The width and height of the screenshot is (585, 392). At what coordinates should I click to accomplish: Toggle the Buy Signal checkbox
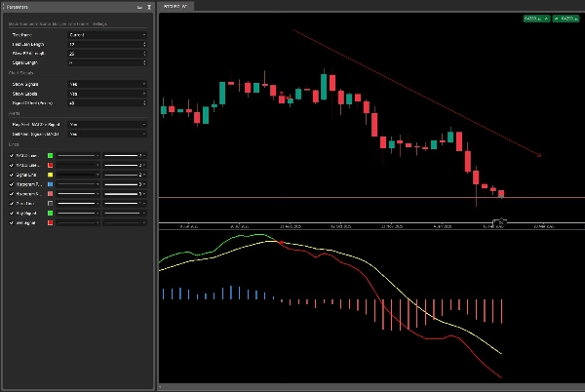pyautogui.click(x=11, y=214)
